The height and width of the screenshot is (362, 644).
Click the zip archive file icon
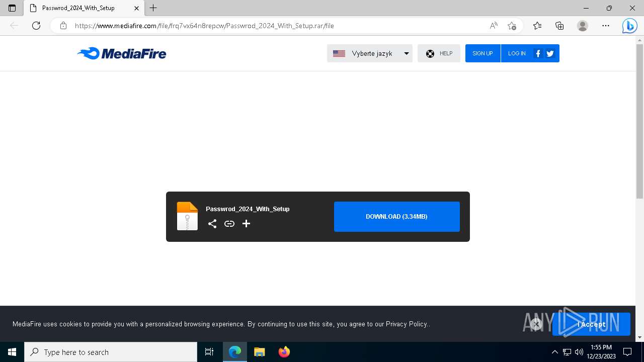click(x=187, y=216)
